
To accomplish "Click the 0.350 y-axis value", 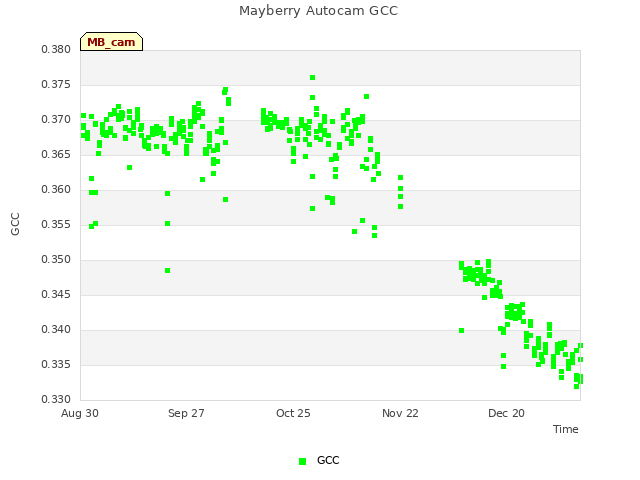I will coord(56,260).
